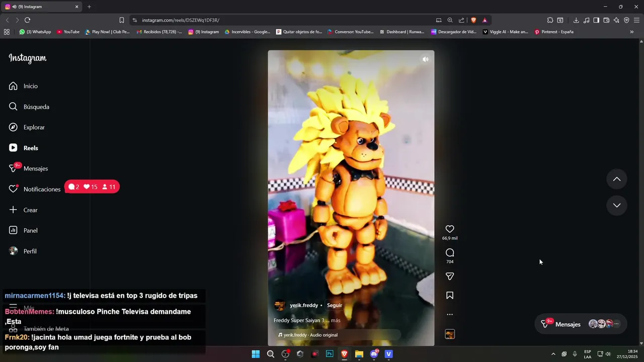Open Notificaciones panel

click(x=34, y=189)
